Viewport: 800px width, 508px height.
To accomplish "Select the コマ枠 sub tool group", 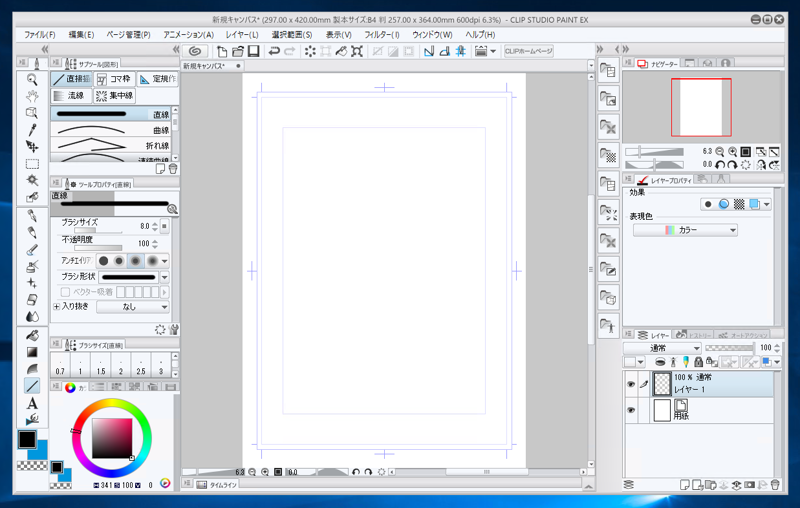I will (x=115, y=79).
